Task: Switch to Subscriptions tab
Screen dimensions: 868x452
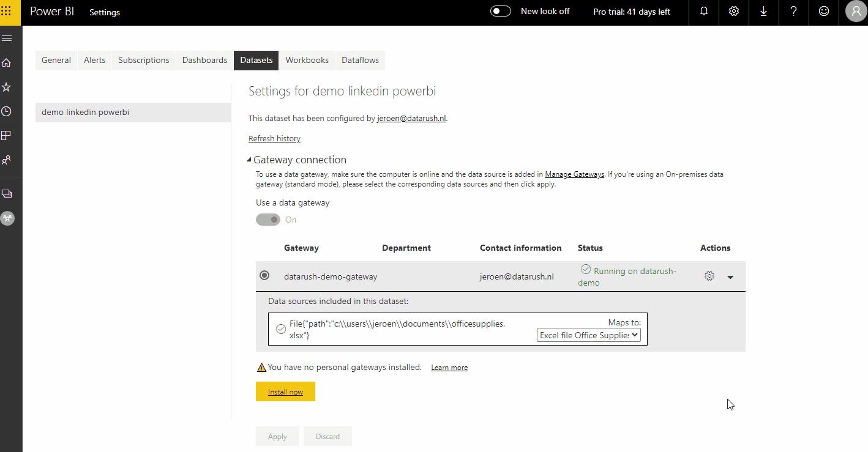Action: (144, 60)
